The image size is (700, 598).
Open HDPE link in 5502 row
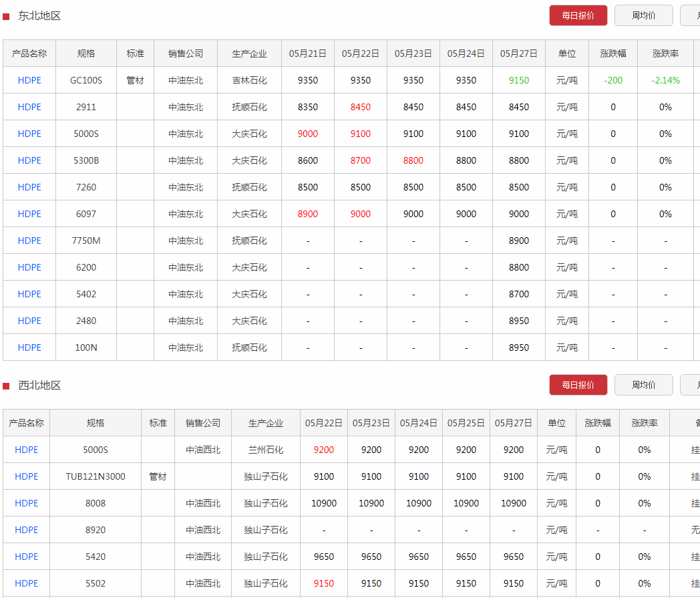click(x=26, y=583)
